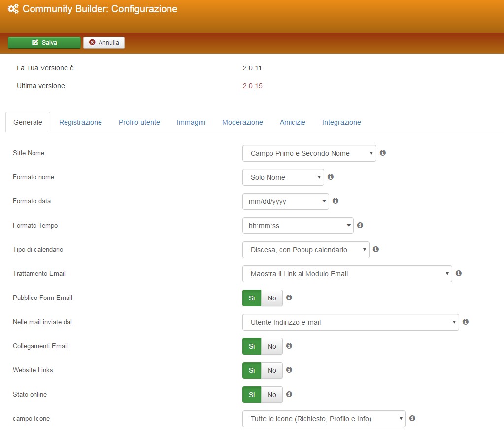Switch to the Integrazione tab

point(341,122)
